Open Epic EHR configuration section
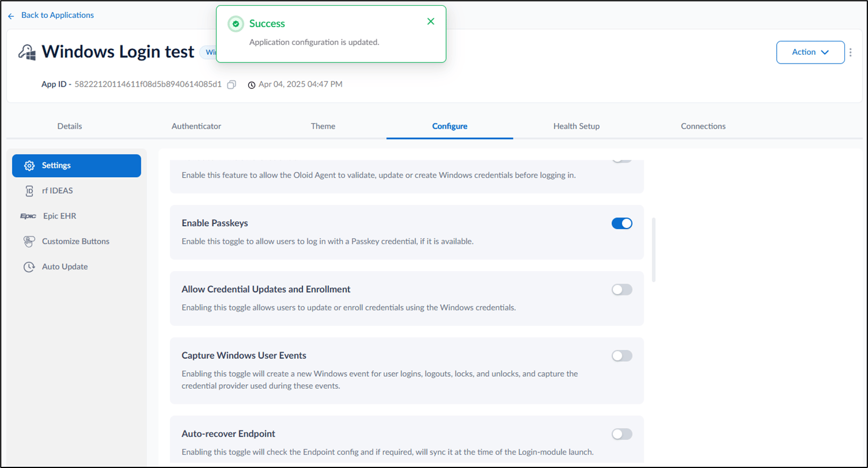Screen dimensions: 868x468 76,216
